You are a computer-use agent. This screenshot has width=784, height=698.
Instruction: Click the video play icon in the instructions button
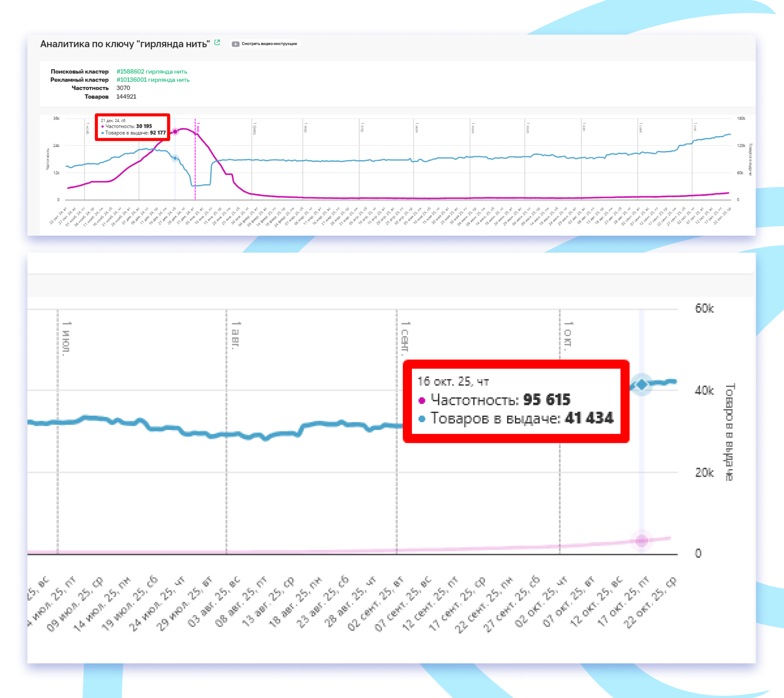point(236,44)
